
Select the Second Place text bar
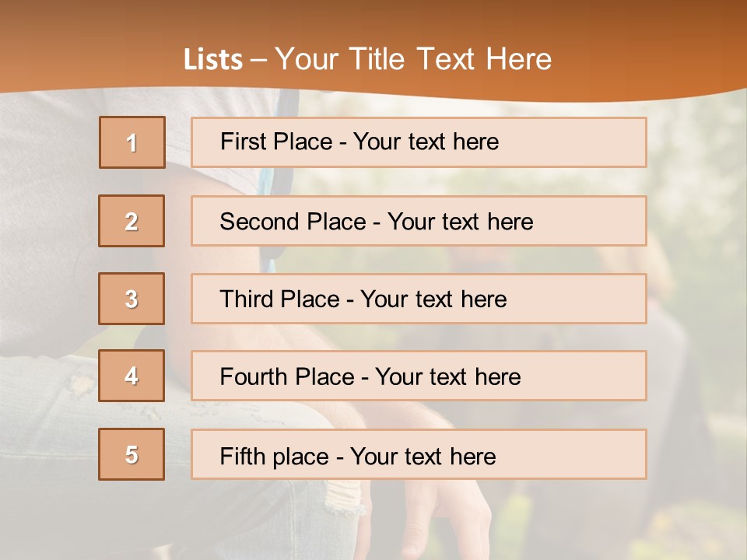(x=419, y=221)
